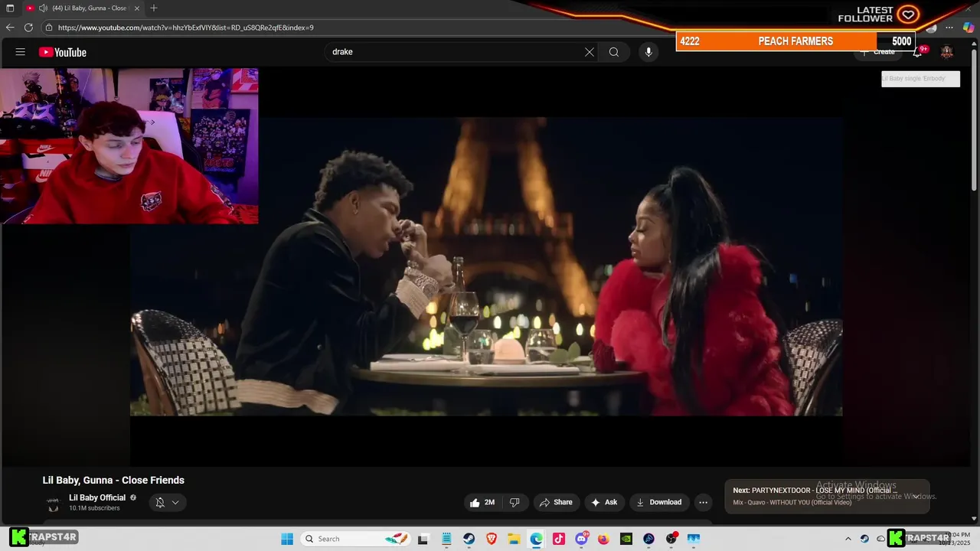
Task: Click the Create button in YouTube header
Action: 877,52
